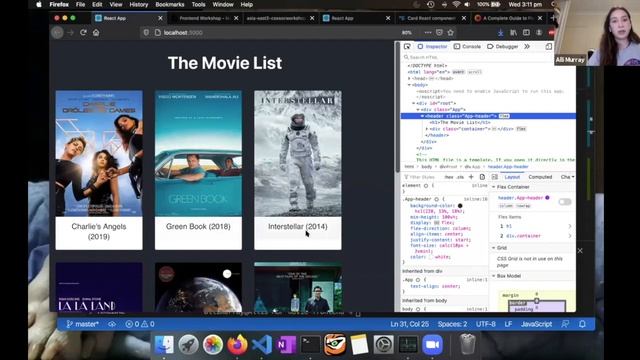The image size is (640, 360).
Task: Toggle .cls class panel
Action: coord(460,177)
